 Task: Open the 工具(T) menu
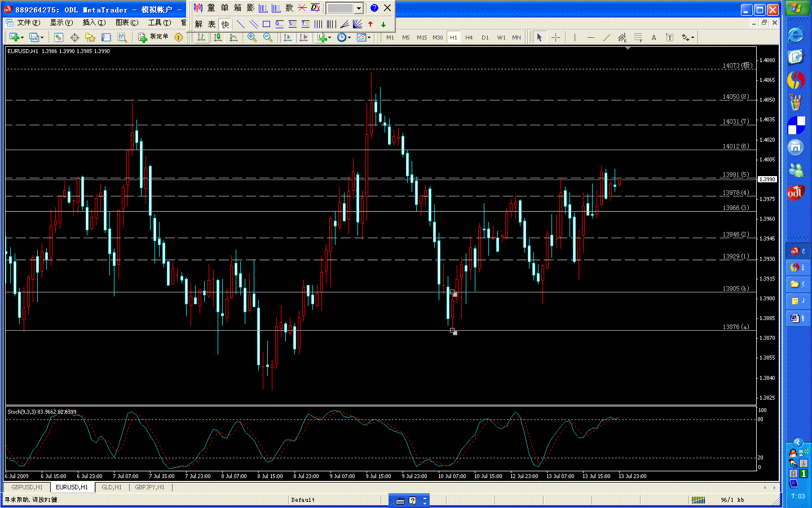click(160, 23)
